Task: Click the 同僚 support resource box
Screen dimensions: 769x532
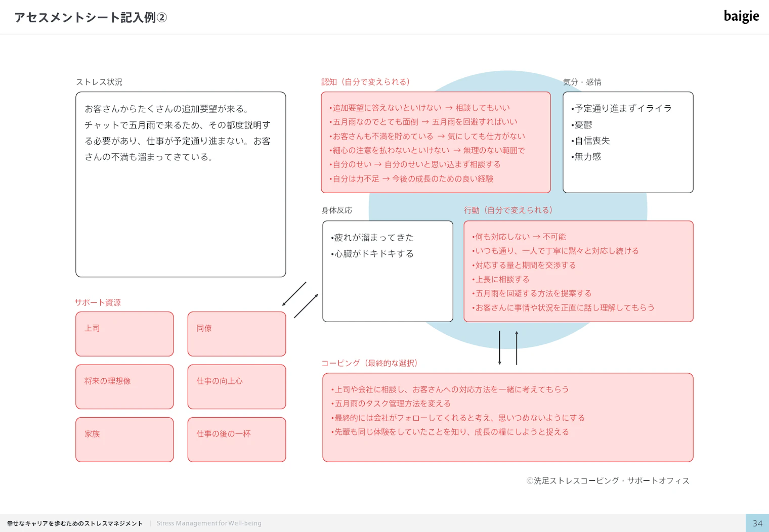Action: coord(237,334)
